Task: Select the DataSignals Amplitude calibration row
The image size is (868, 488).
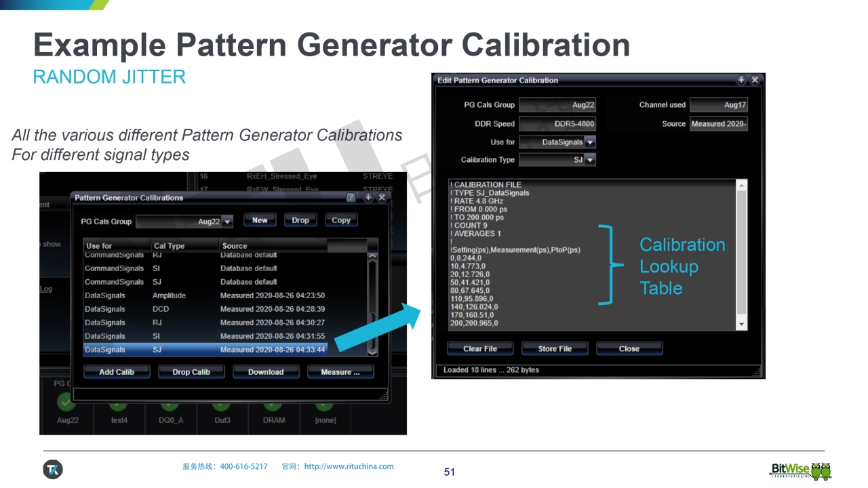Action: point(205,296)
